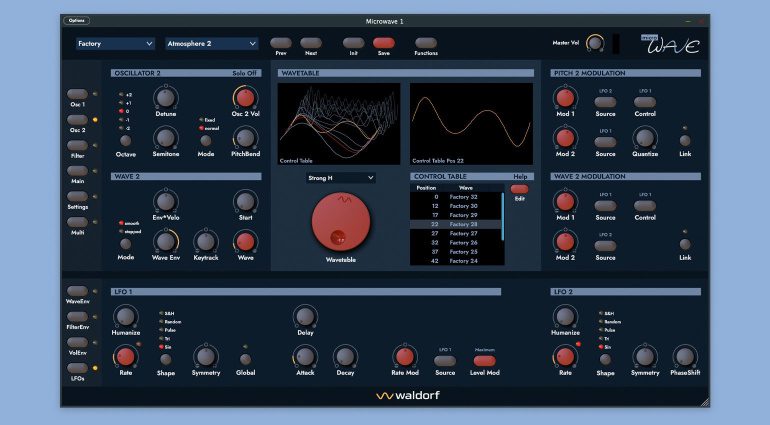
Task: Switch to the Osc 2 page
Action: point(78,120)
